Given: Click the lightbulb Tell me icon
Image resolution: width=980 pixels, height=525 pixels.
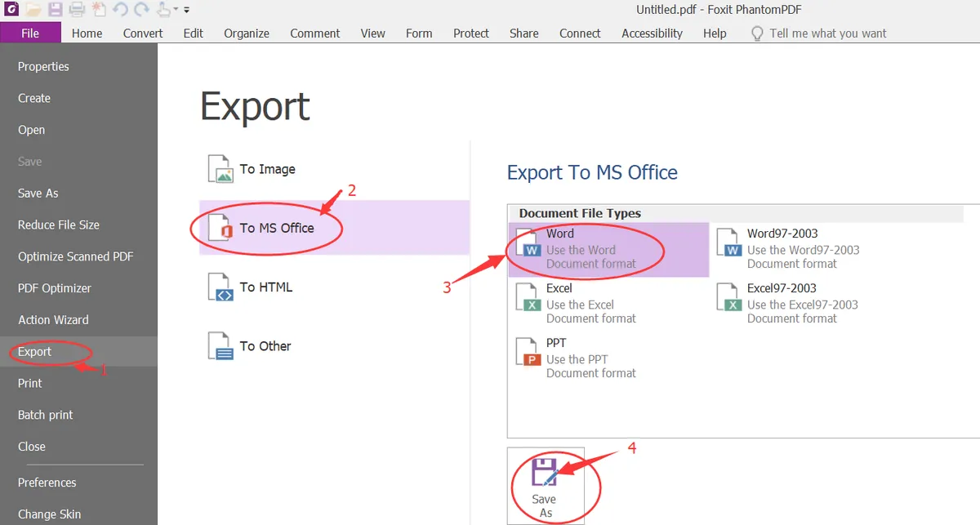Looking at the screenshot, I should [757, 33].
